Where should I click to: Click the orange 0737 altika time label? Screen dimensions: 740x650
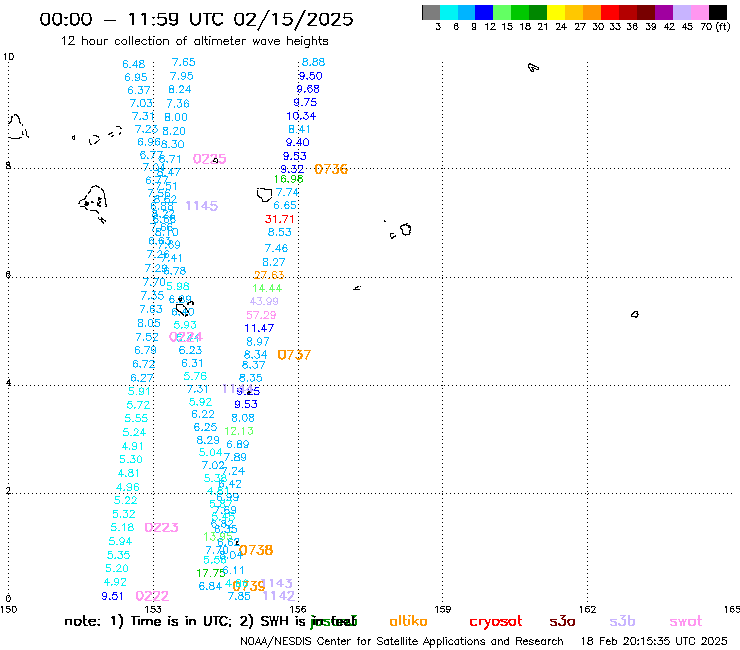pos(294,355)
